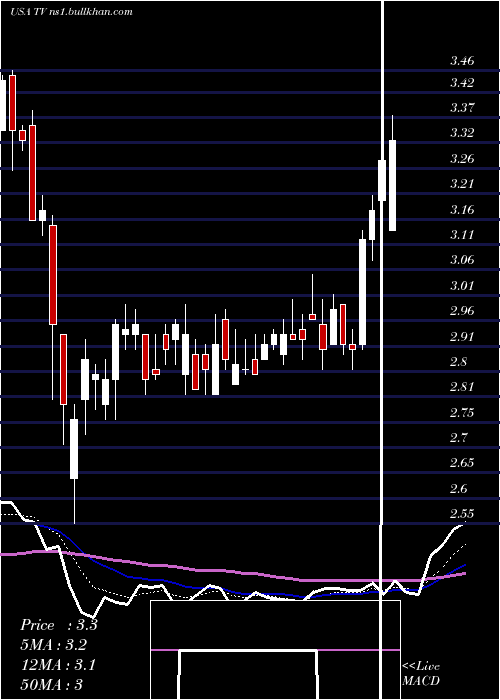Click the blue moving average line
Image resolution: width=500 pixels, height=700 pixels.
click(250, 594)
